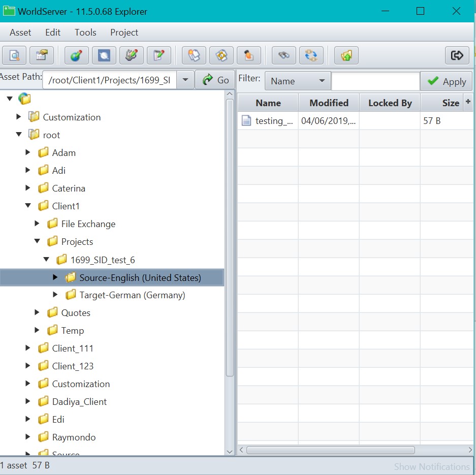Screen dimensions: 476x475
Task: Click the Show Notifications link
Action: [x=432, y=466]
